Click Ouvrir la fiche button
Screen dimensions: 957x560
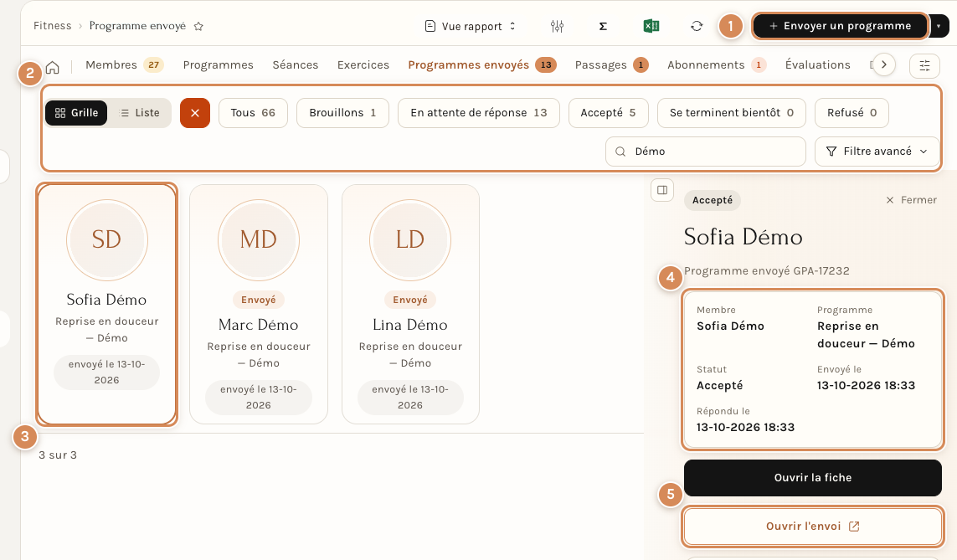click(812, 478)
